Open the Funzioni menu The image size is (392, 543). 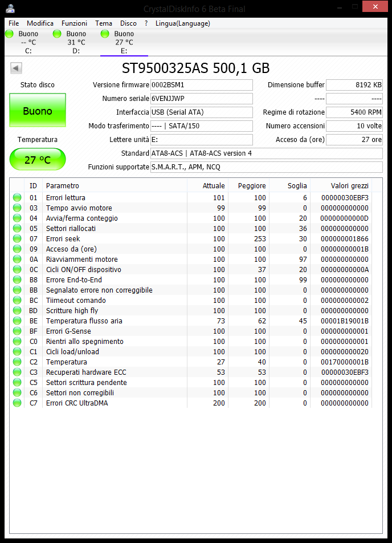click(x=75, y=23)
